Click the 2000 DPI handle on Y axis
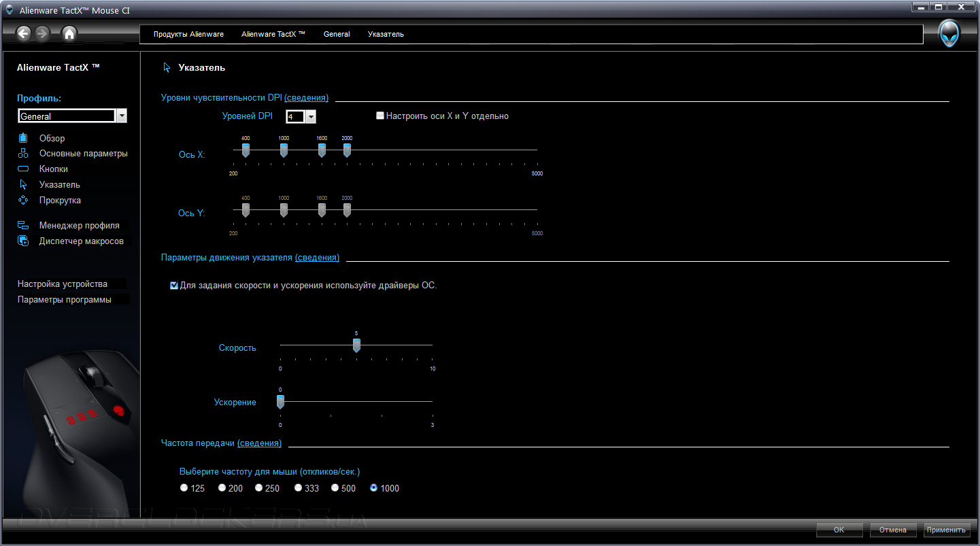 pyautogui.click(x=347, y=209)
